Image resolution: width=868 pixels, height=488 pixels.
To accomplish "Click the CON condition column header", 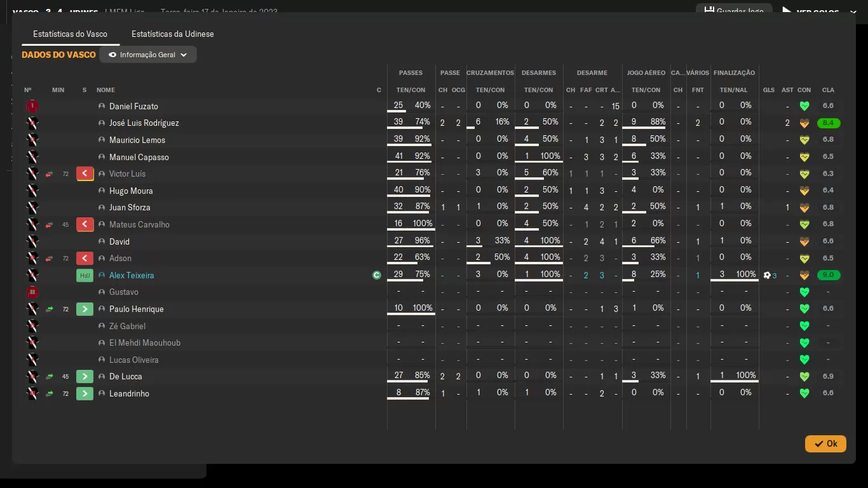I will 804,90.
